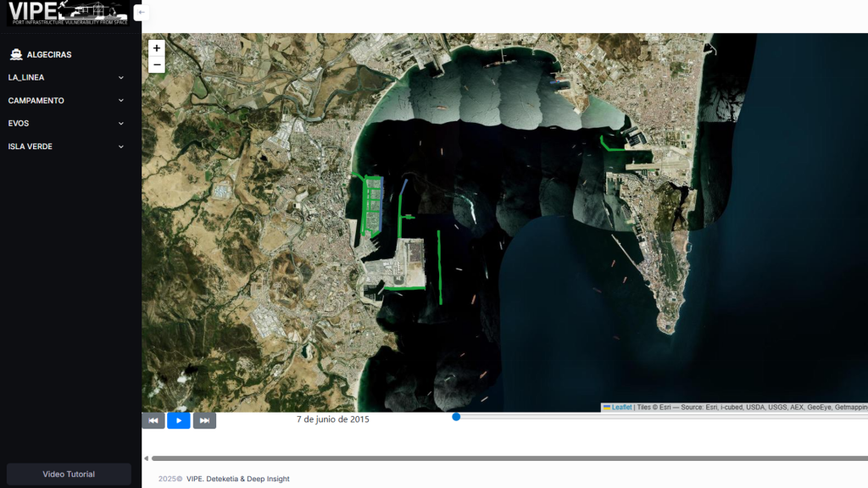Select the ISLA VERDE menu item

[x=31, y=147]
